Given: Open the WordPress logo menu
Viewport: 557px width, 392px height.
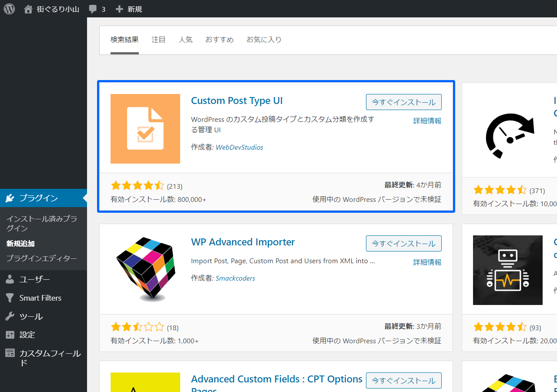Looking at the screenshot, I should [9, 9].
